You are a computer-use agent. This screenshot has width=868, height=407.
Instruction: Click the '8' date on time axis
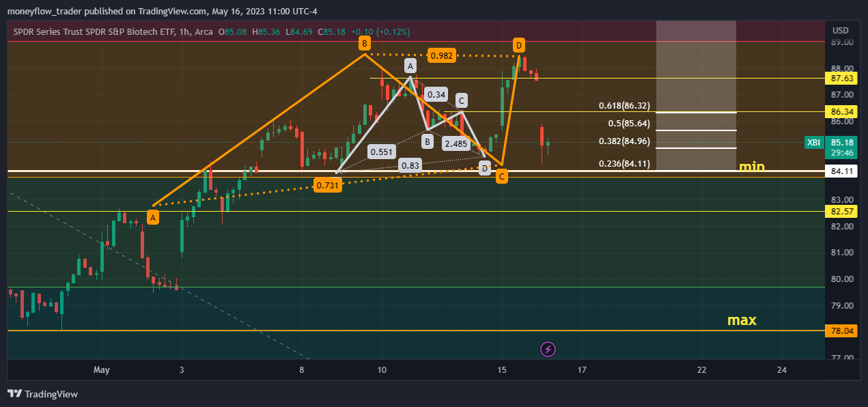pos(301,369)
